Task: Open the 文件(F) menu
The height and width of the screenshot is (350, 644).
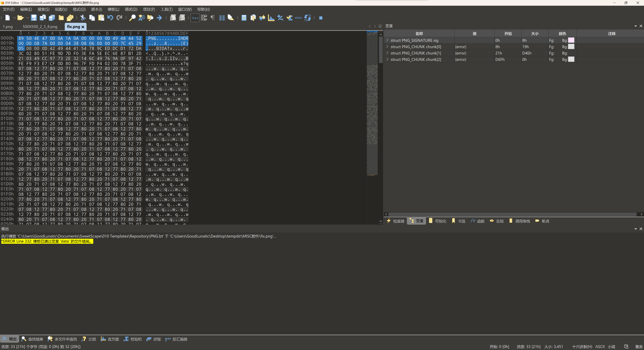Action: click(9, 9)
